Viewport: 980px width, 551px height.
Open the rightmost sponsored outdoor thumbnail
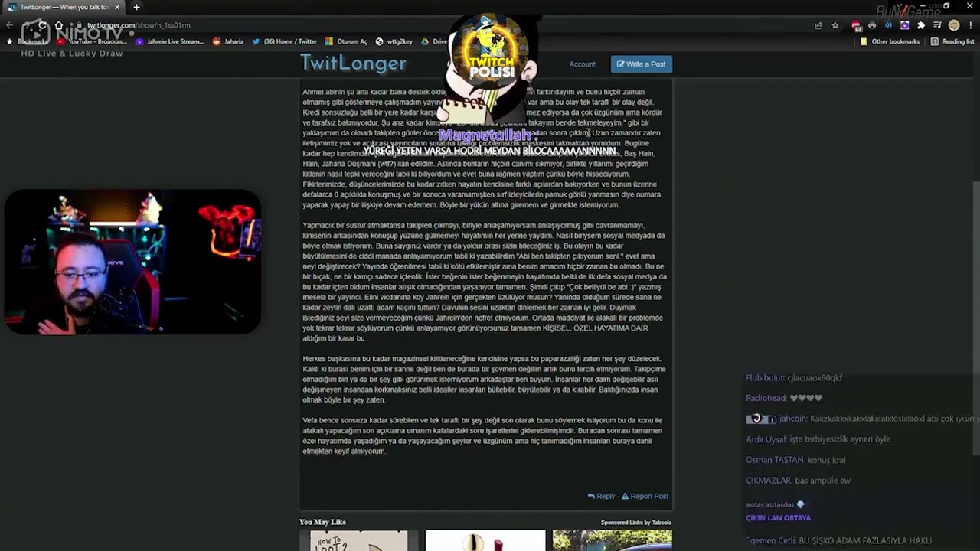[612, 540]
